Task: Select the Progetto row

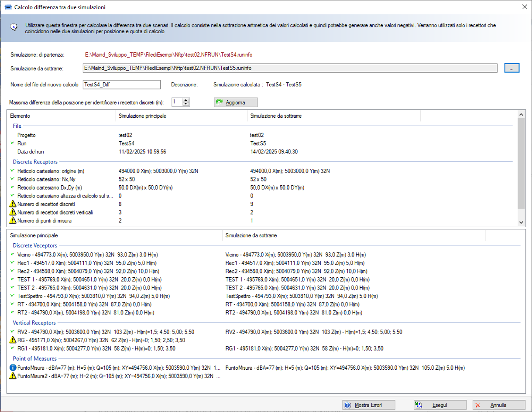Action: [x=262, y=135]
